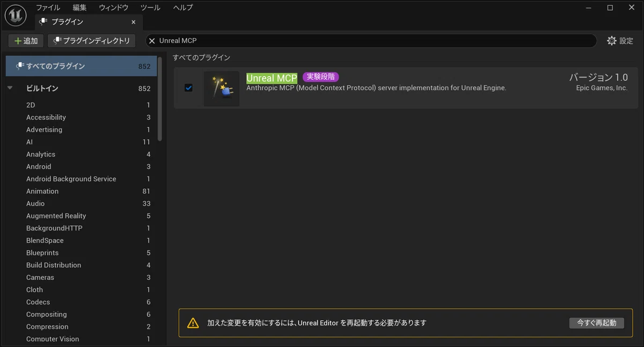Click the Unreal MCP search input field

[x=370, y=41]
